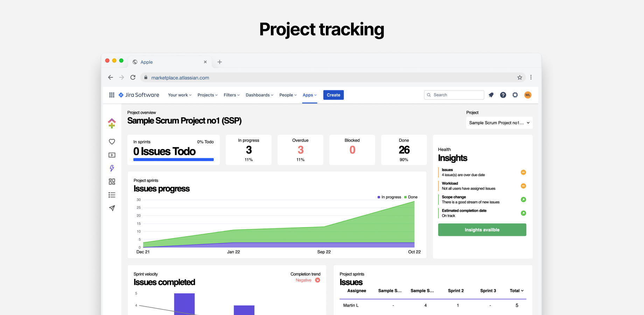This screenshot has width=644, height=315.
Task: Go back with the browser back arrow
Action: [111, 77]
